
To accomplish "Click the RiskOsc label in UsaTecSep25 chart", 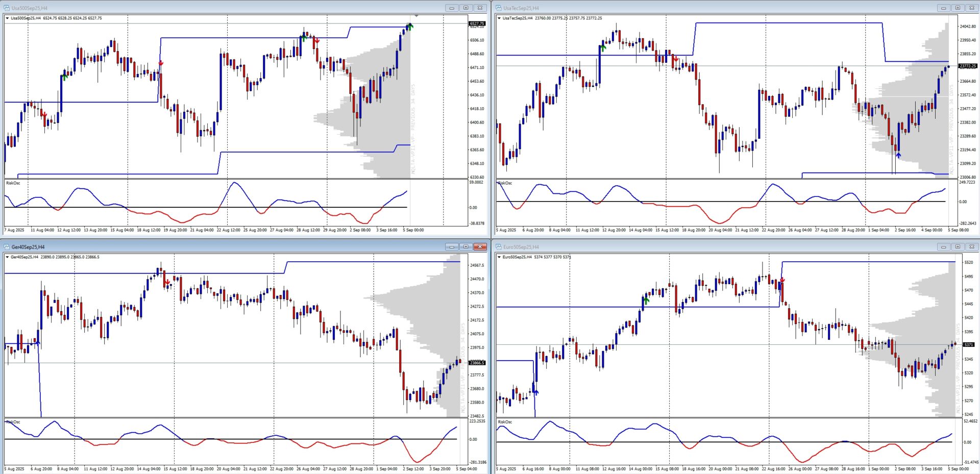I will 505,183.
